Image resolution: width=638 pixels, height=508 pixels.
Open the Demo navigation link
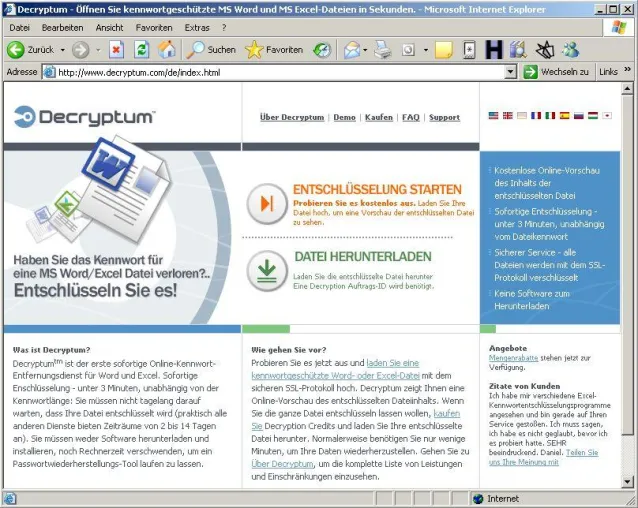344,117
